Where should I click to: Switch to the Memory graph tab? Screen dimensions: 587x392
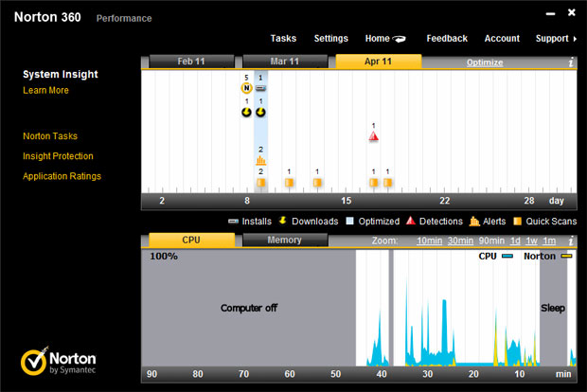[285, 240]
